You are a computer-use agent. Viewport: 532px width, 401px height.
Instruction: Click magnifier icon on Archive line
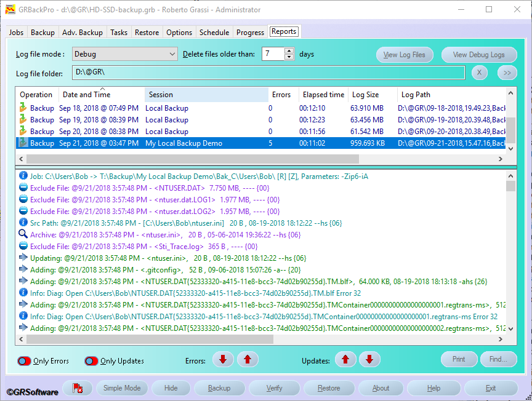point(23,234)
